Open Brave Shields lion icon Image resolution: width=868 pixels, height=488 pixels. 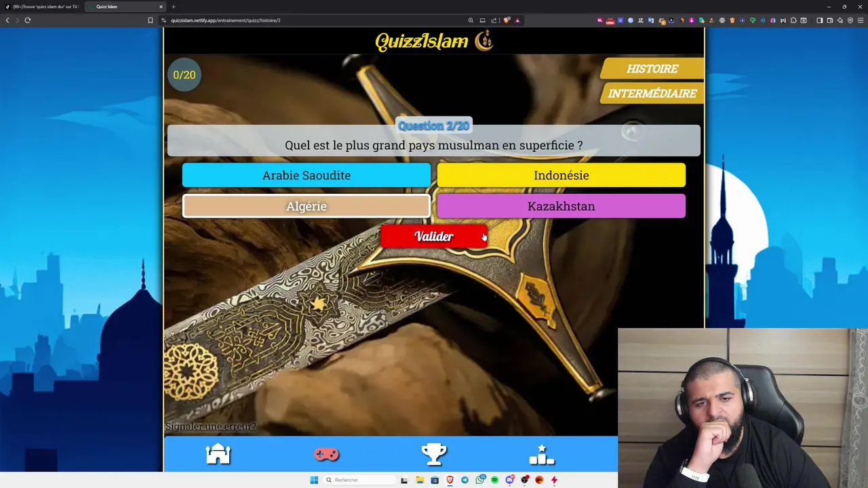click(x=507, y=20)
